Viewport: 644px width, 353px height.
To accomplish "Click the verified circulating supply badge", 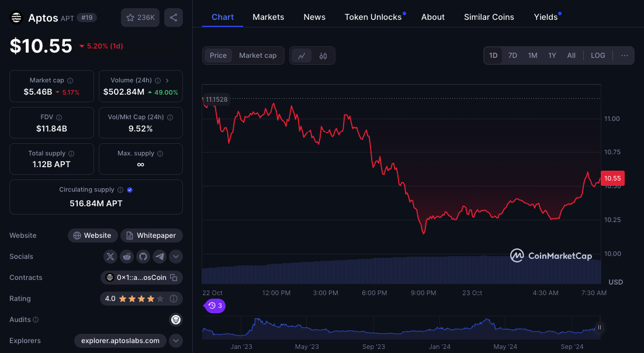I will point(130,190).
